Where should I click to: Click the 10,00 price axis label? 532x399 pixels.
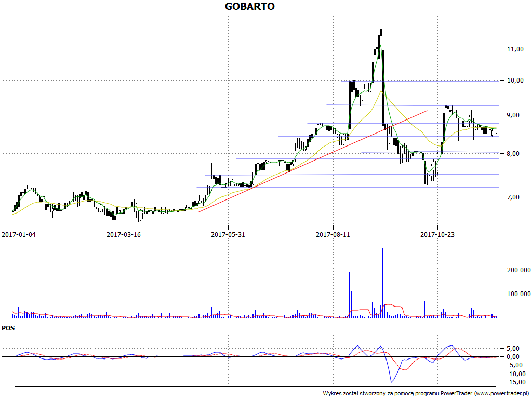pyautogui.click(x=515, y=81)
